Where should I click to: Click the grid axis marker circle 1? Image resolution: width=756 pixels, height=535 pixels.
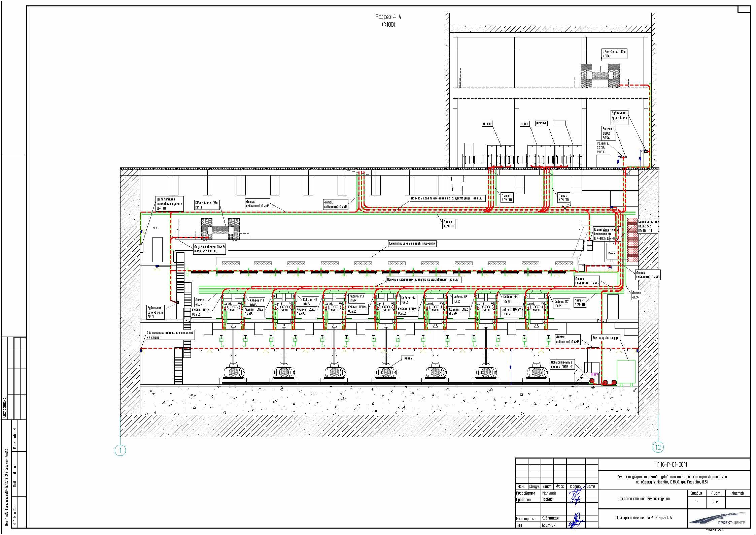tap(120, 450)
